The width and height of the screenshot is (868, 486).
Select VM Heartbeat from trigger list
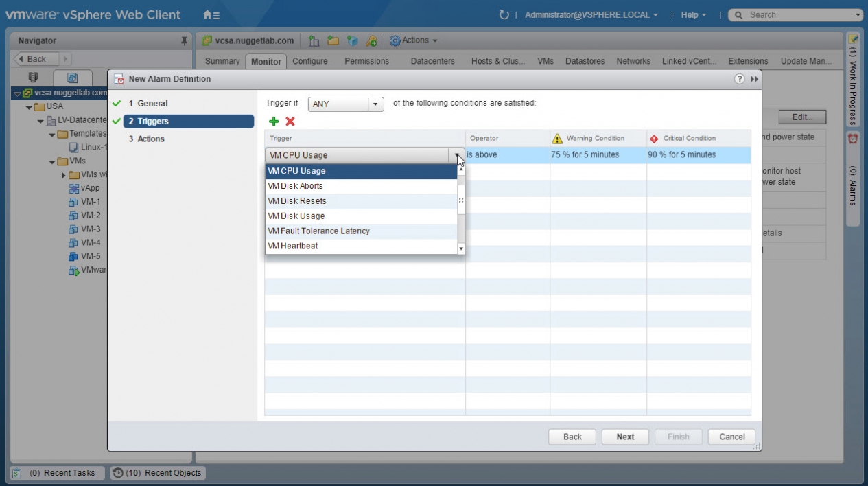click(x=293, y=246)
